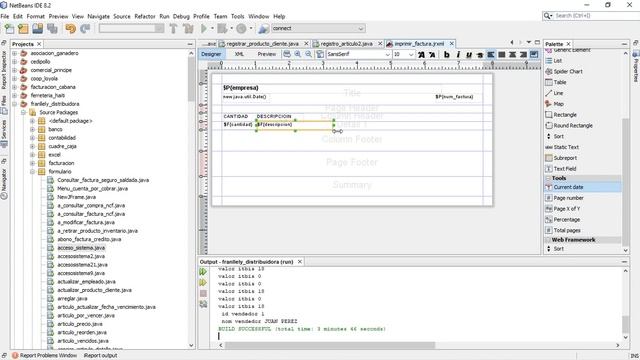
Task: Close the imprimir_factura.jrxml tab
Action: [x=452, y=44]
